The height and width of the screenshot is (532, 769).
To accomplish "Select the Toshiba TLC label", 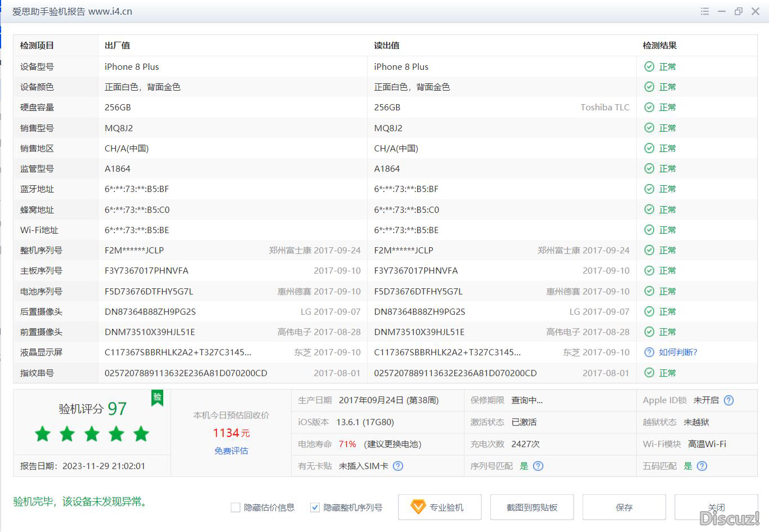I will [x=605, y=107].
